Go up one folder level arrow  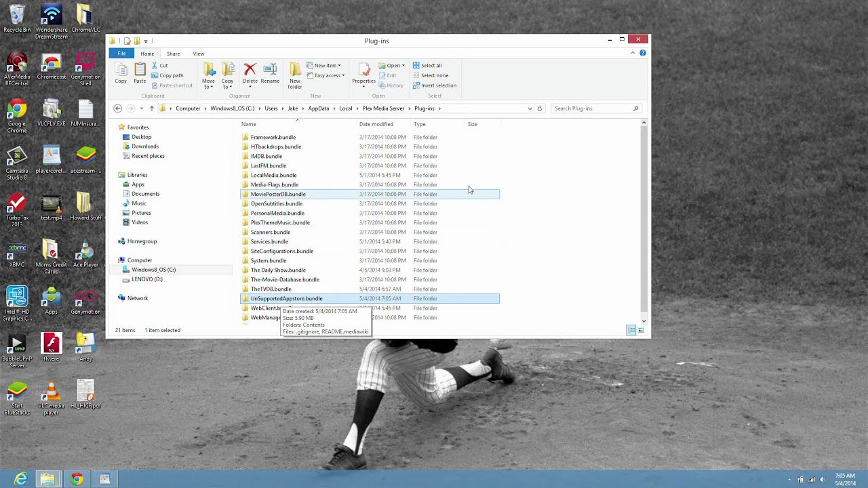(152, 108)
